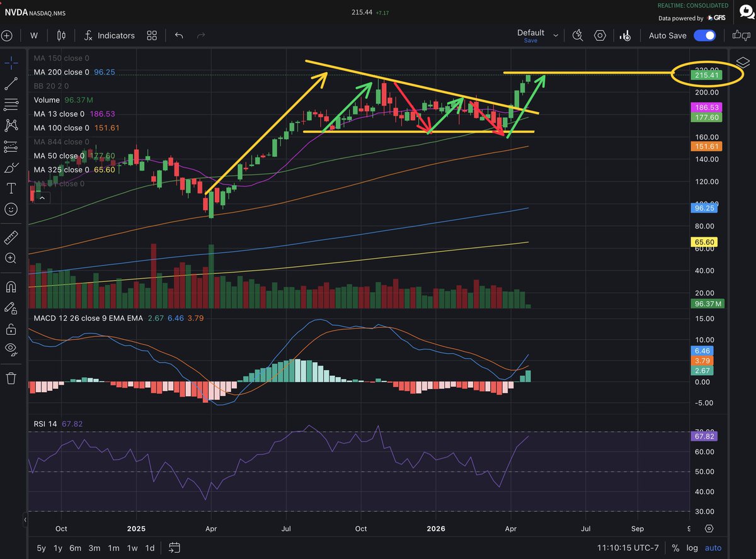
Task: Select the 1w time range
Action: click(132, 548)
